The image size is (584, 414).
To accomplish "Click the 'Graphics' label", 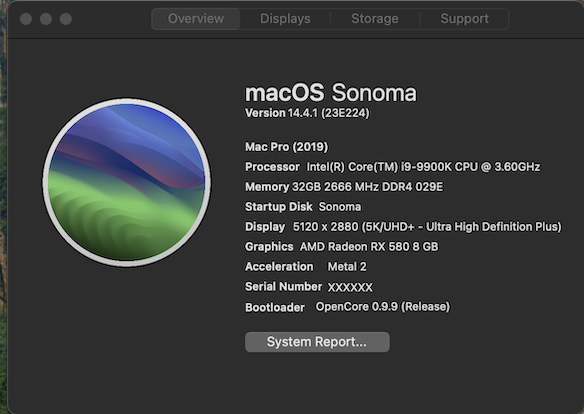I will point(269,246).
